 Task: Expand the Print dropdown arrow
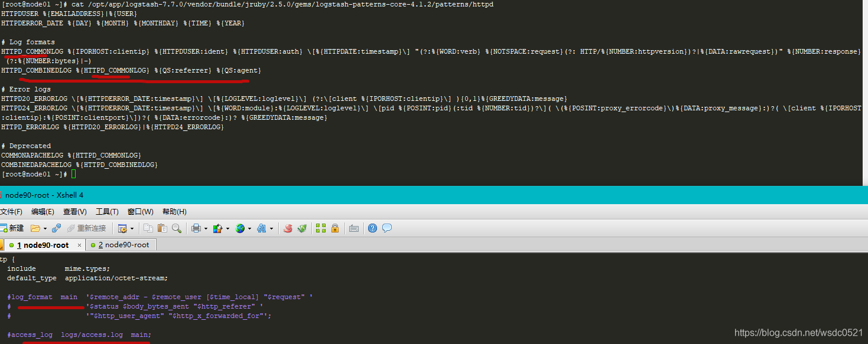point(206,228)
